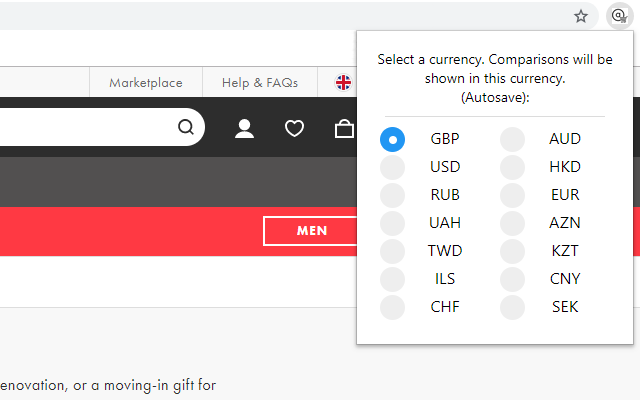Open the user account icon
Screen dimensions: 640x400
coord(244,128)
